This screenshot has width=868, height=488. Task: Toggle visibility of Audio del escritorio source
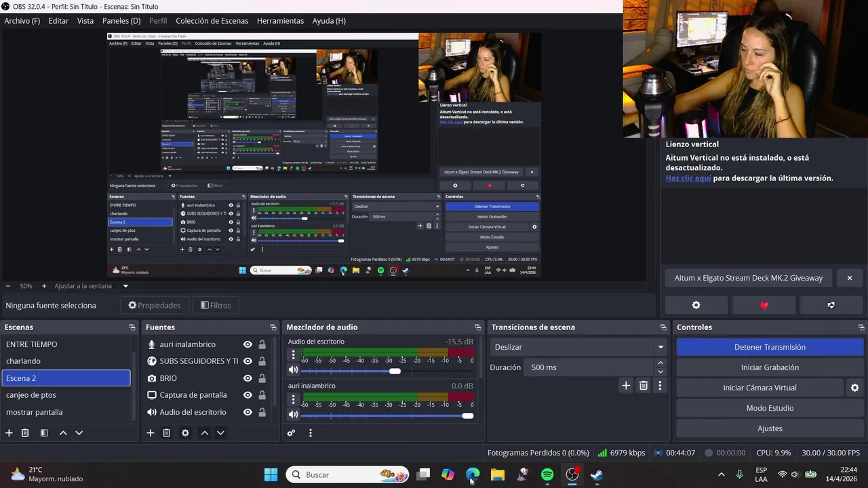(x=248, y=412)
